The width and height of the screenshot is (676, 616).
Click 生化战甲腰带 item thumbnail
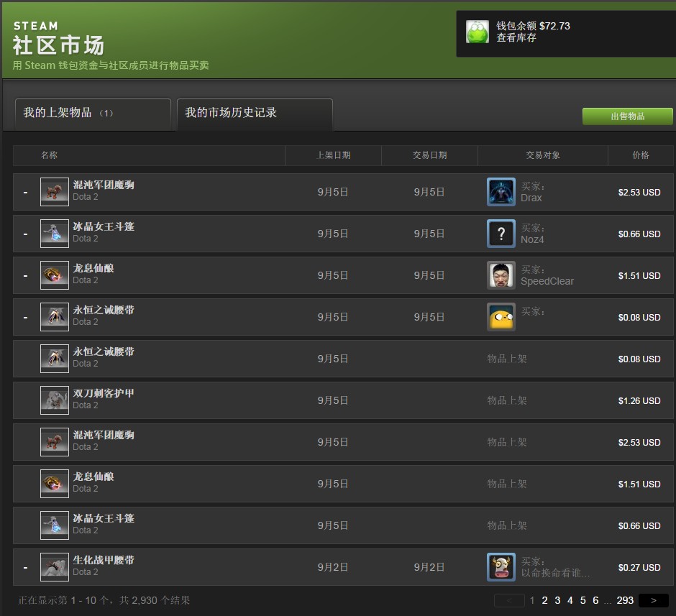point(55,567)
